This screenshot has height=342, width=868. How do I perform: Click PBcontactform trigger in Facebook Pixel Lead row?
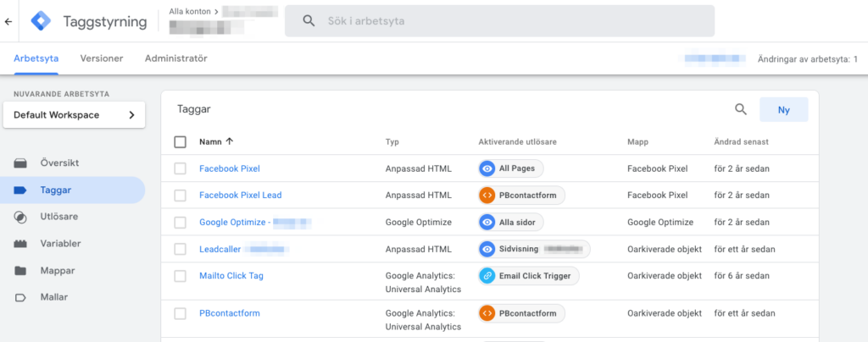click(521, 195)
